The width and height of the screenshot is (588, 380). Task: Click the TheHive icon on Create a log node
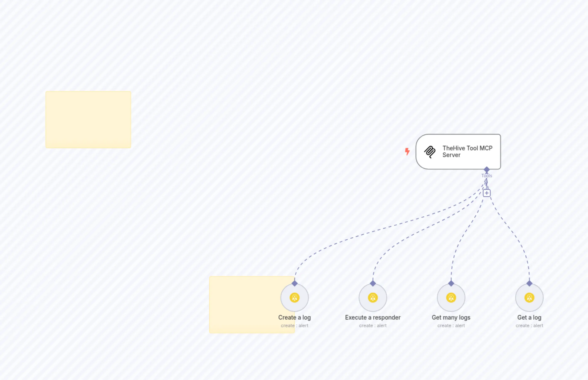pyautogui.click(x=294, y=298)
